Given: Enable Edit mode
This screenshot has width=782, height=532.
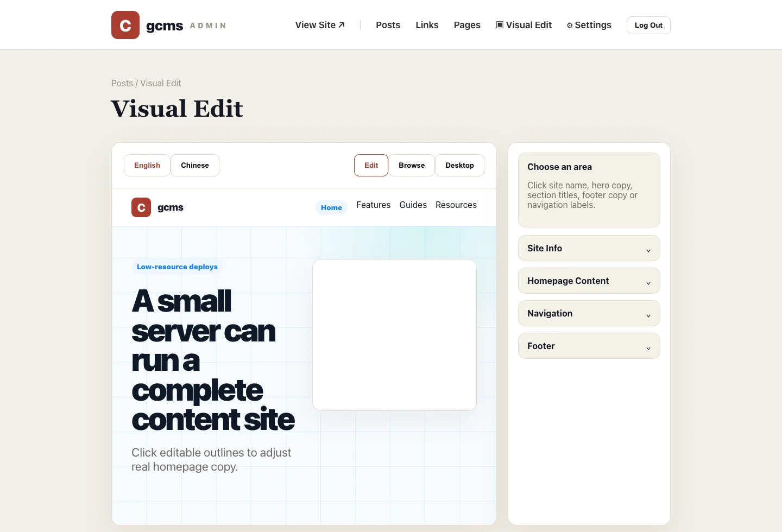Looking at the screenshot, I should [x=371, y=166].
